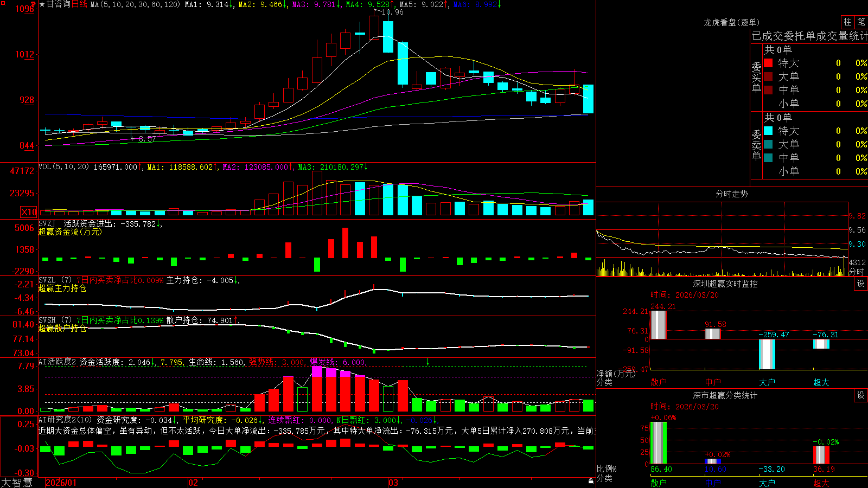
Task: Switch the 龙虎看盘 panel to 柱 (bar) view
Action: point(847,22)
